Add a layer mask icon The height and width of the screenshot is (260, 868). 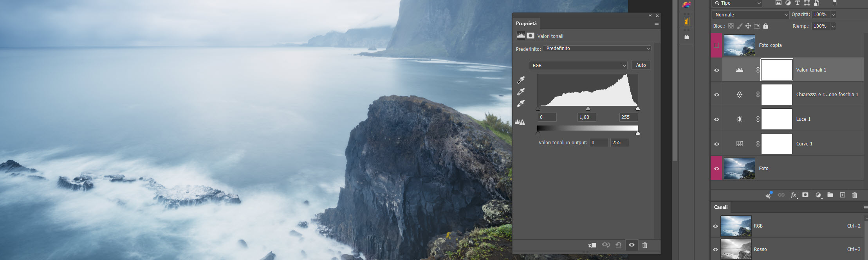(805, 195)
